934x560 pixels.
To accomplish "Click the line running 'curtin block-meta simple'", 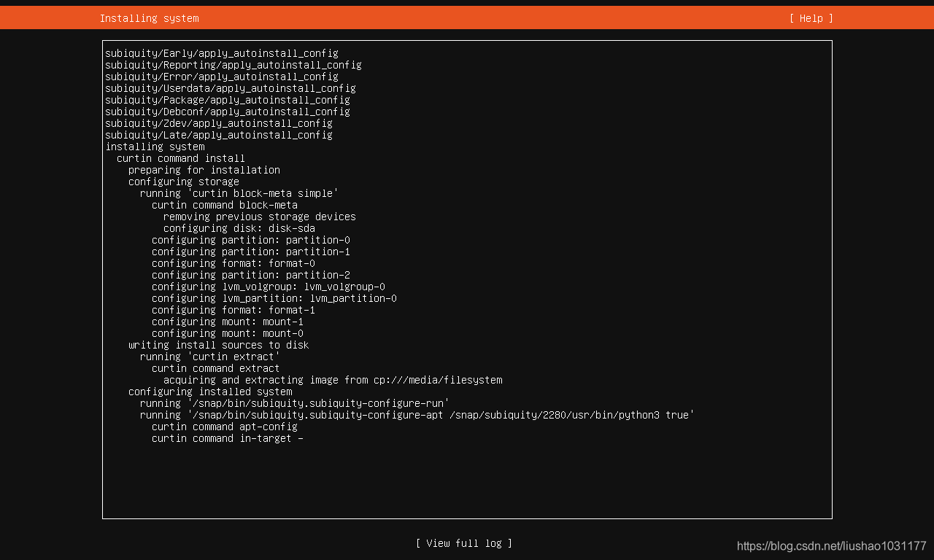I will (239, 193).
